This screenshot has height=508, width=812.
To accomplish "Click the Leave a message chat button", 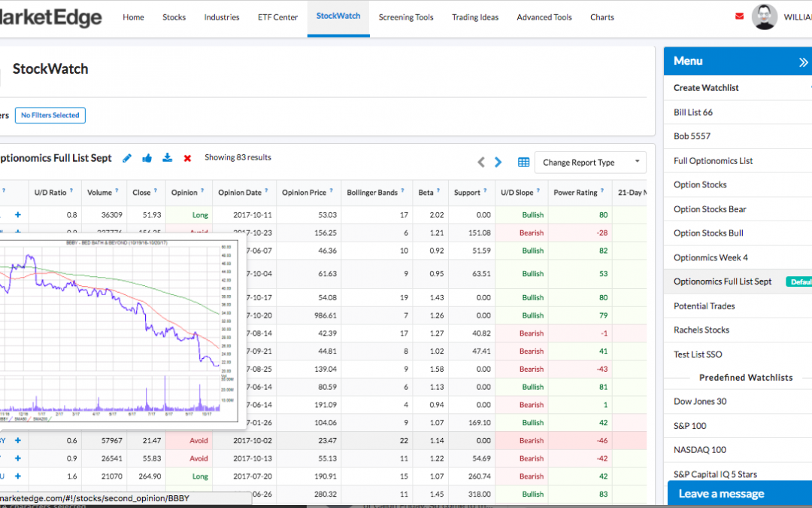I will point(740,493).
